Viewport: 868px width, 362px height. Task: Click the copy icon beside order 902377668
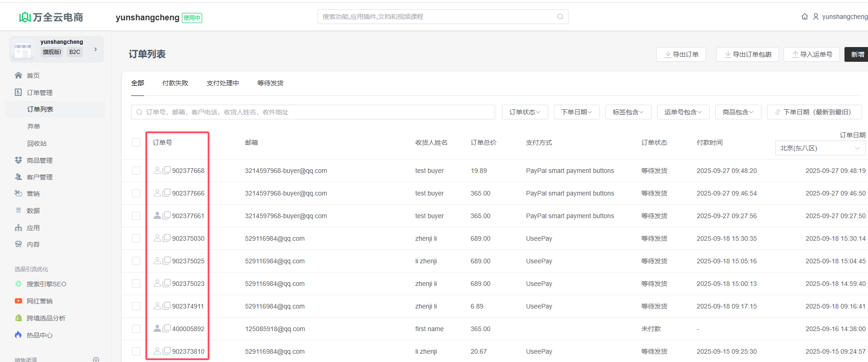tap(167, 170)
